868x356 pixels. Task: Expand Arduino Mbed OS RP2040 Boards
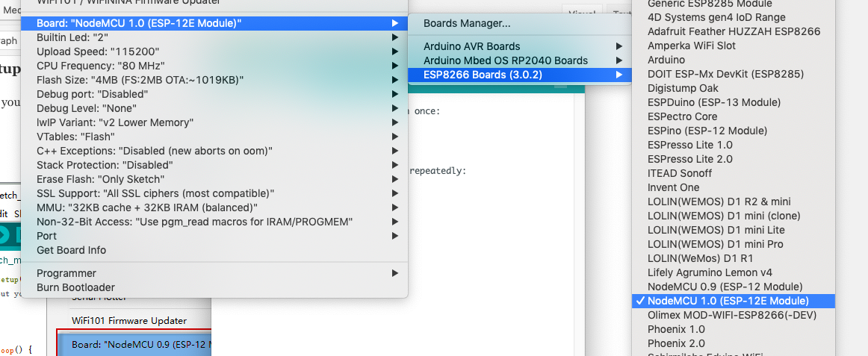[x=520, y=60]
